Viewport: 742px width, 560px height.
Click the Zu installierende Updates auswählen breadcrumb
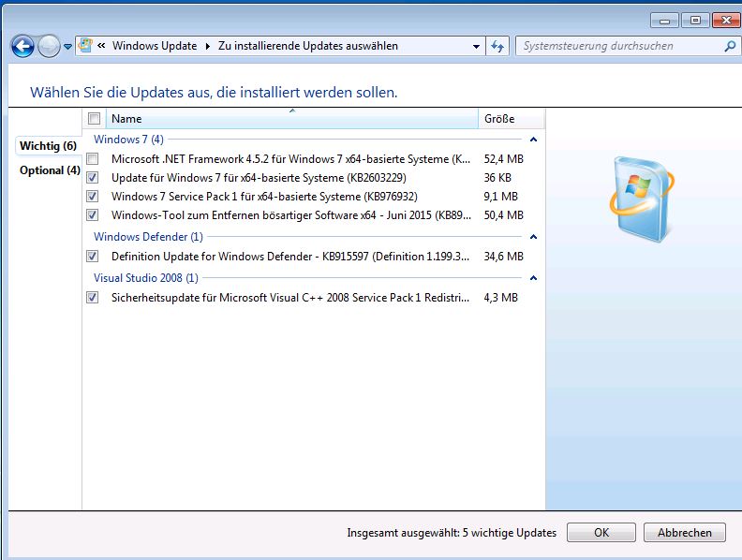click(307, 46)
